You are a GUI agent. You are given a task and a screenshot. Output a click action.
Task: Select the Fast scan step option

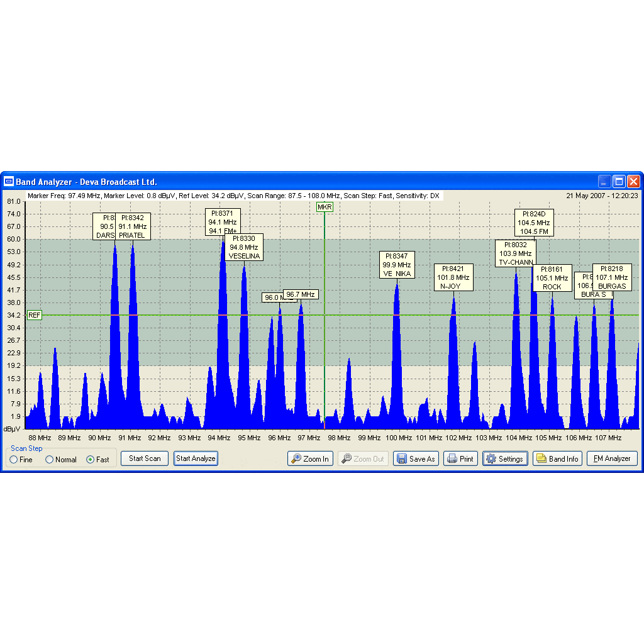[91, 460]
